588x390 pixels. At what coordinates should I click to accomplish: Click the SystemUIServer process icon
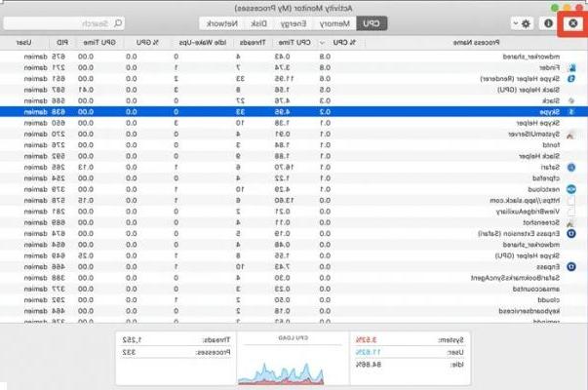click(x=571, y=135)
